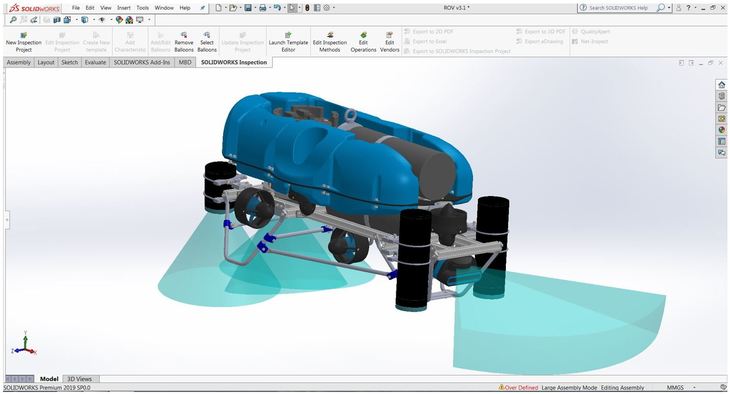Expand the New document dropdown arrow
The height and width of the screenshot is (394, 730).
(x=226, y=8)
